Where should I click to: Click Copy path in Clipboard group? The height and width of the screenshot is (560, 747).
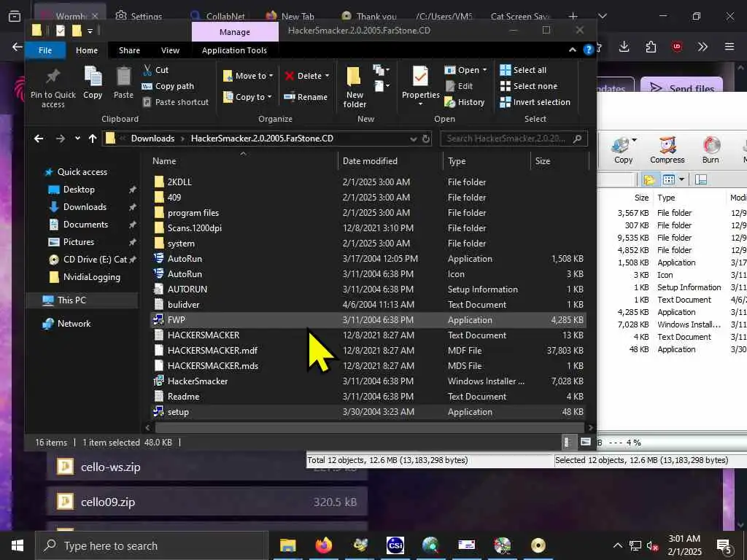point(169,86)
